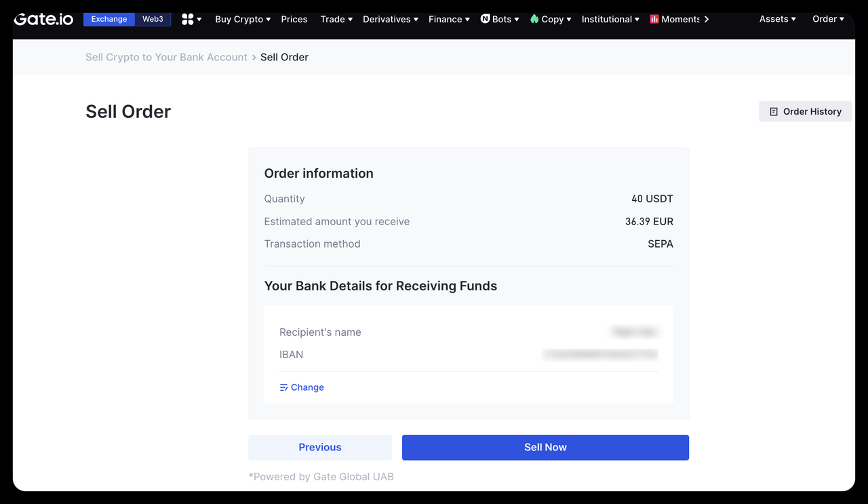Open the Order dropdown in header
Image resolution: width=868 pixels, height=504 pixels.
tap(828, 19)
